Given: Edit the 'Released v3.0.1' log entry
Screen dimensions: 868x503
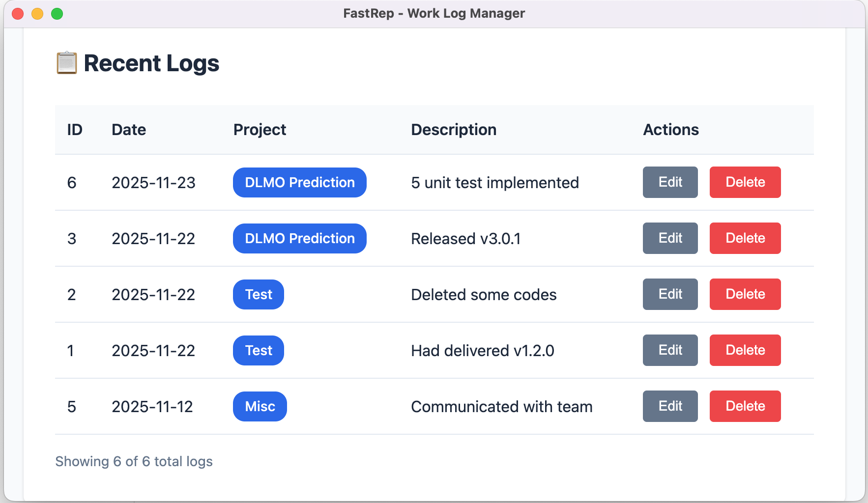Looking at the screenshot, I should pos(670,238).
